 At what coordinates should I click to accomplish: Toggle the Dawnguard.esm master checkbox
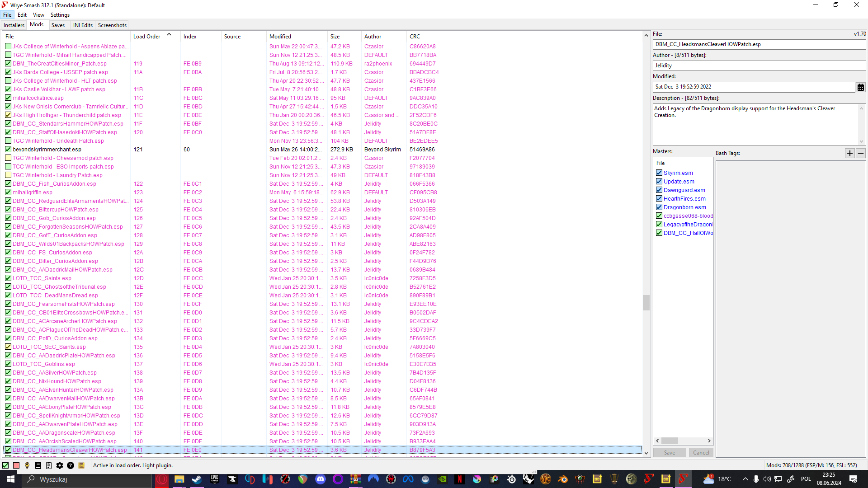coord(659,190)
